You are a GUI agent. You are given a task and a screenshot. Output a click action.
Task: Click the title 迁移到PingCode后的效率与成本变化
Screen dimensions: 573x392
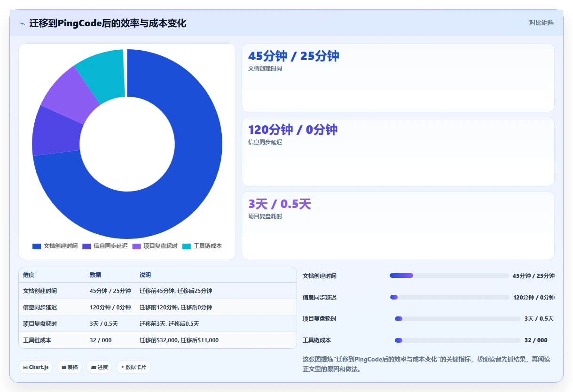108,23
